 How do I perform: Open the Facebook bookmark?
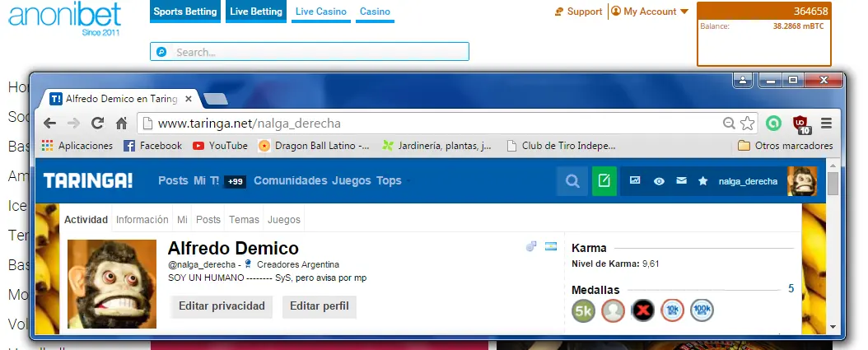click(x=153, y=146)
